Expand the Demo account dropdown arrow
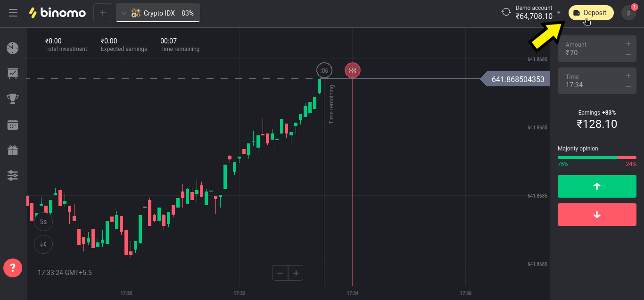Viewport: 644px width, 300px height. pos(559,13)
